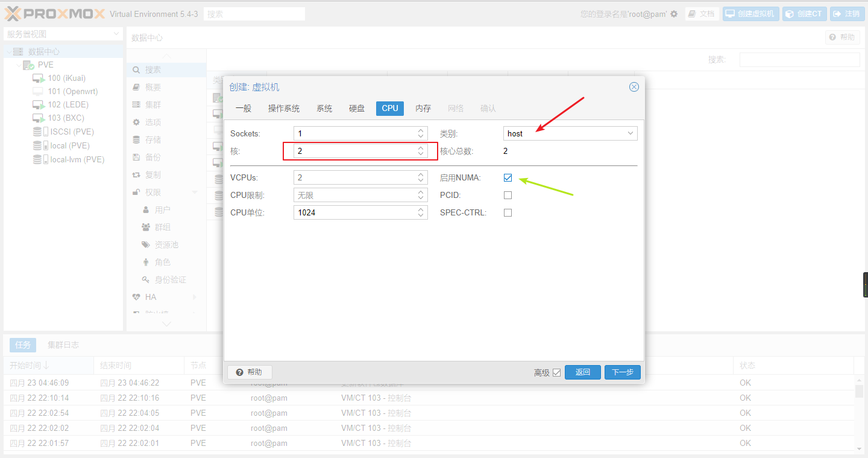Click the task log vertical scrollbar
Viewport: 868px width, 458px height.
click(x=859, y=413)
